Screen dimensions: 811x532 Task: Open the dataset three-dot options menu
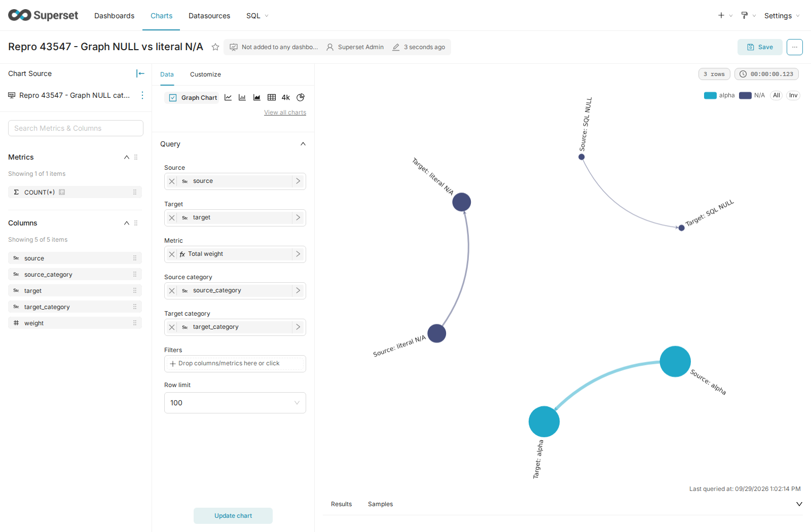click(x=142, y=95)
